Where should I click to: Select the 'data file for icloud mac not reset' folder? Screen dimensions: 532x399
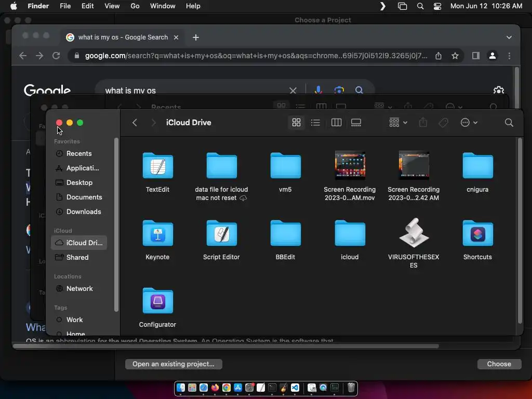coord(221,166)
